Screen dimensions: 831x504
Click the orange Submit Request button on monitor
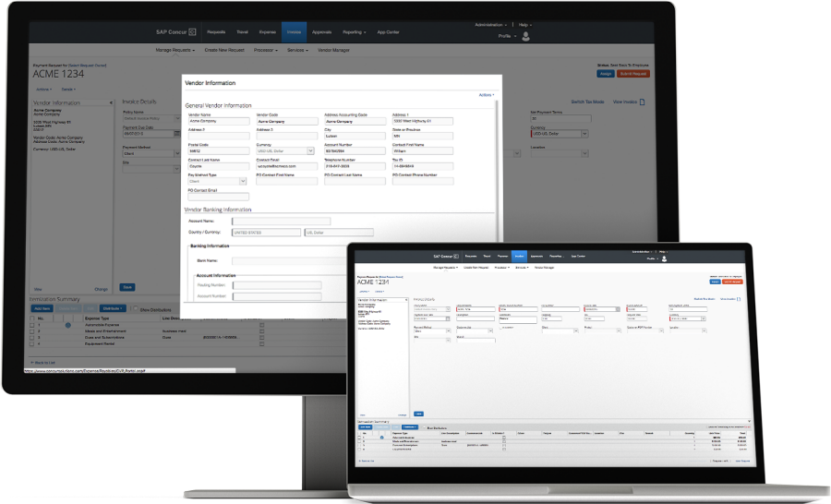click(x=633, y=74)
